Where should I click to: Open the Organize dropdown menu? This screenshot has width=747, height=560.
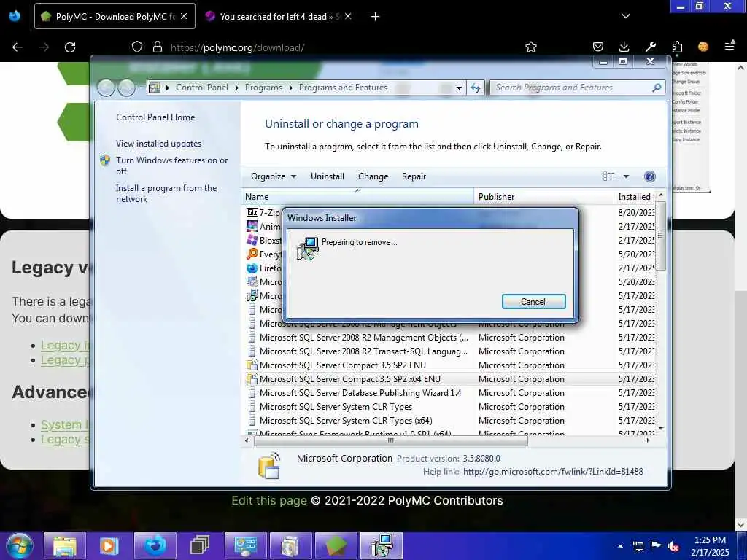(x=274, y=176)
